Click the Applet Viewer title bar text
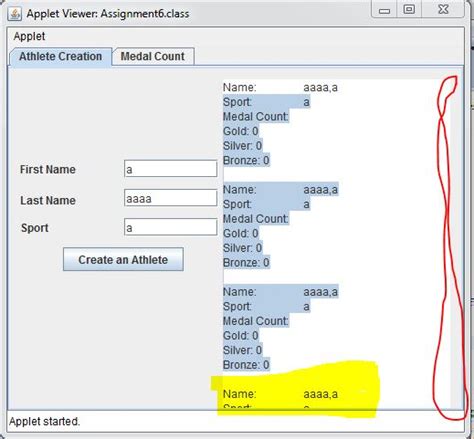The image size is (474, 439). coord(108,14)
